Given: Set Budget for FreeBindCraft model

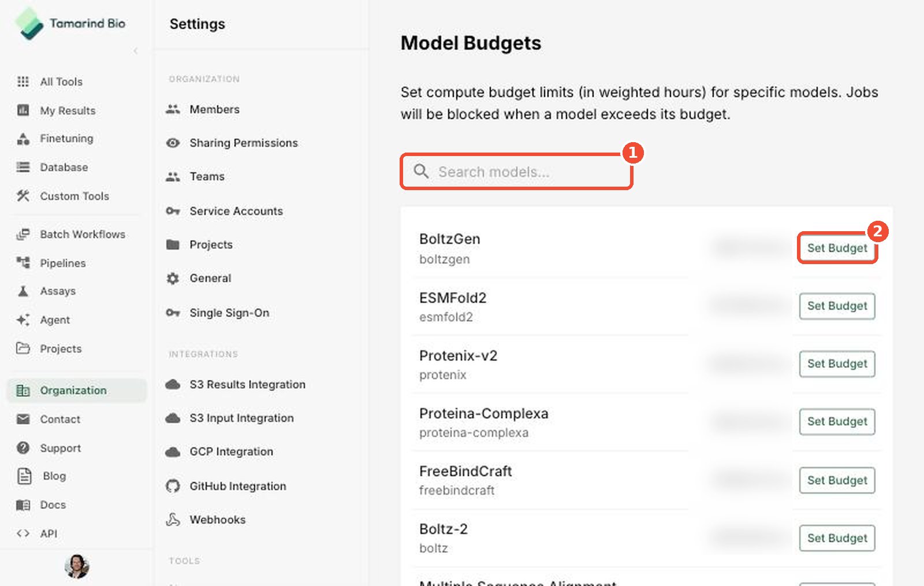Looking at the screenshot, I should (x=837, y=480).
